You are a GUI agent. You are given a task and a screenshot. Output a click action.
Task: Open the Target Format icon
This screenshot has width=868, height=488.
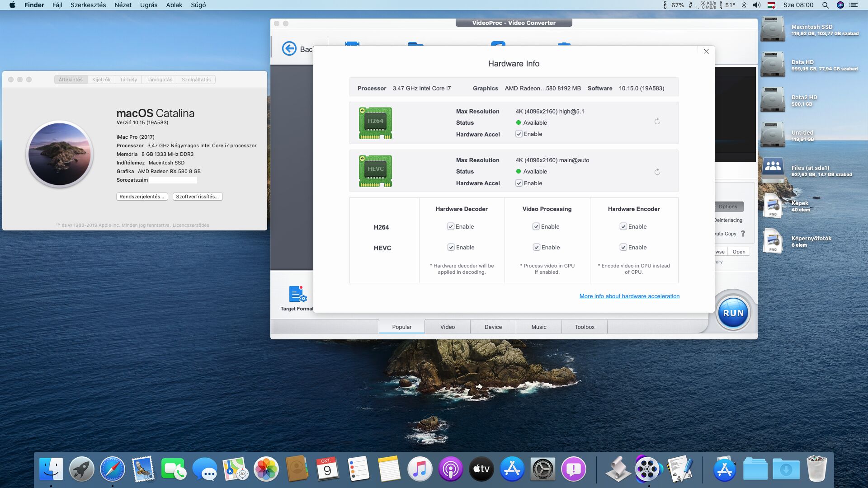(297, 294)
